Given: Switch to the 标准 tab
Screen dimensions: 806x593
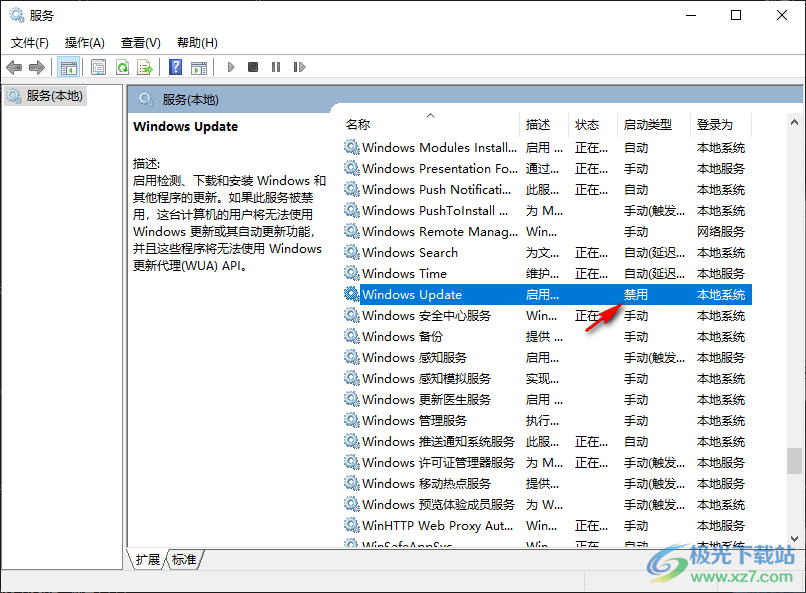Looking at the screenshot, I should [184, 560].
